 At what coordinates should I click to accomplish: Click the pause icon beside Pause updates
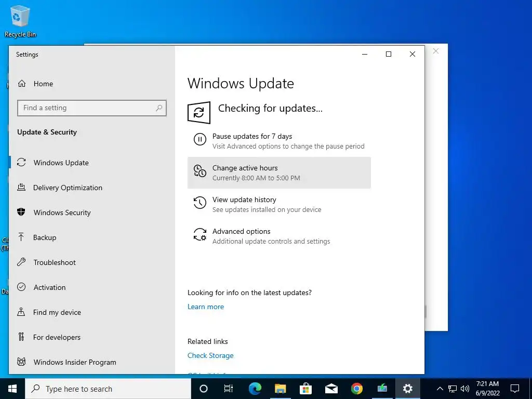pos(200,139)
